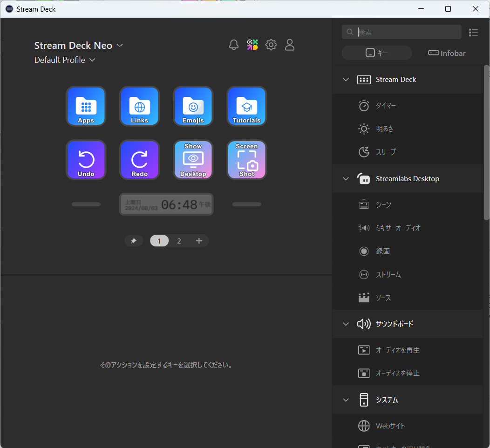Collapse the Streamlabs Desktop category
This screenshot has width=490, height=448.
346,179
